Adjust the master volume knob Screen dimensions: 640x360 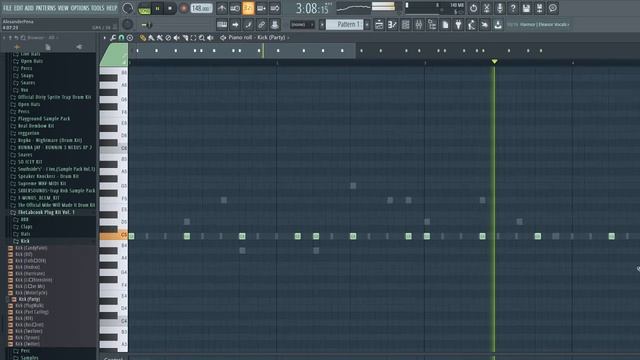pyautogui.click(x=127, y=8)
